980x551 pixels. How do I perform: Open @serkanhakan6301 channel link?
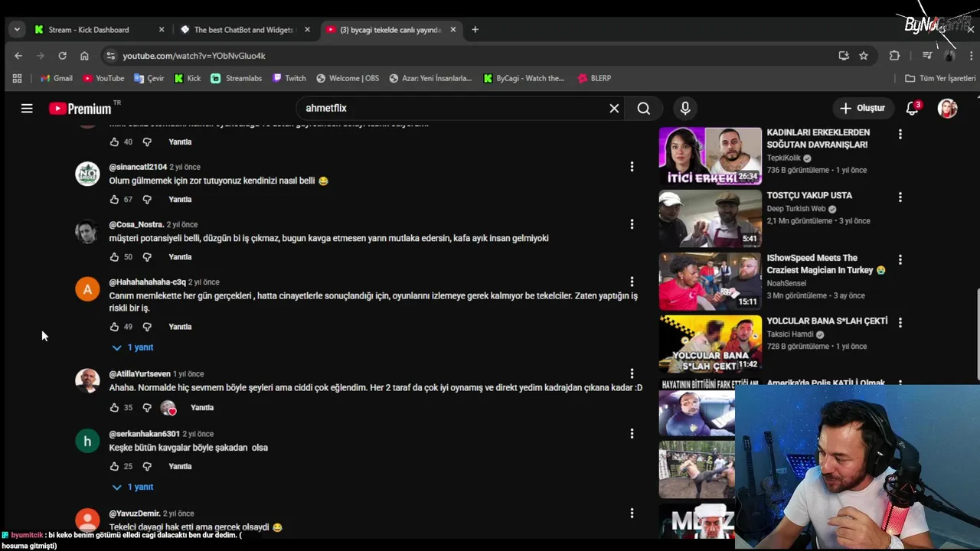[144, 434]
